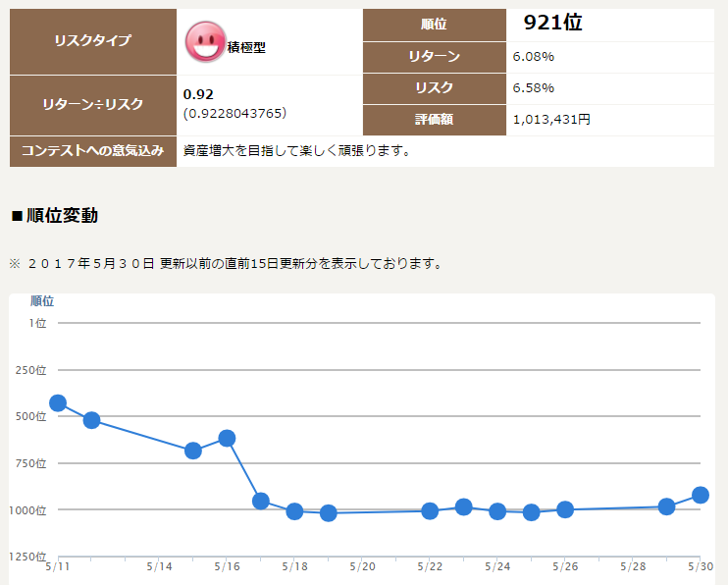Click the 5/23 data point on the chart
This screenshot has height=585, width=728.
click(x=464, y=506)
